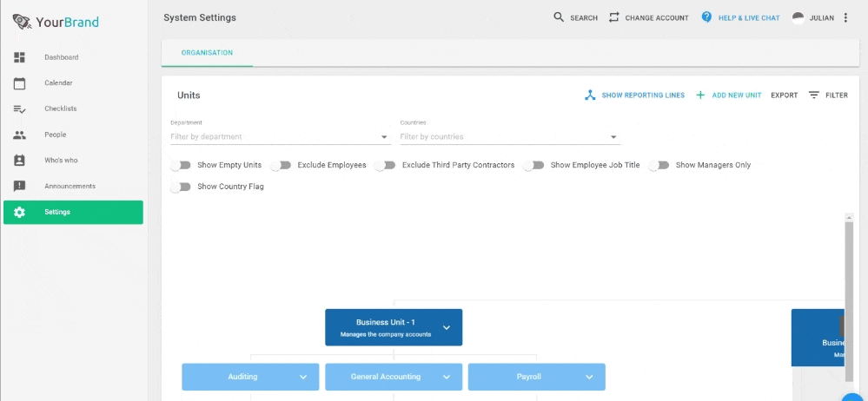Select the Organisation tab
The height and width of the screenshot is (401, 868).
(207, 53)
